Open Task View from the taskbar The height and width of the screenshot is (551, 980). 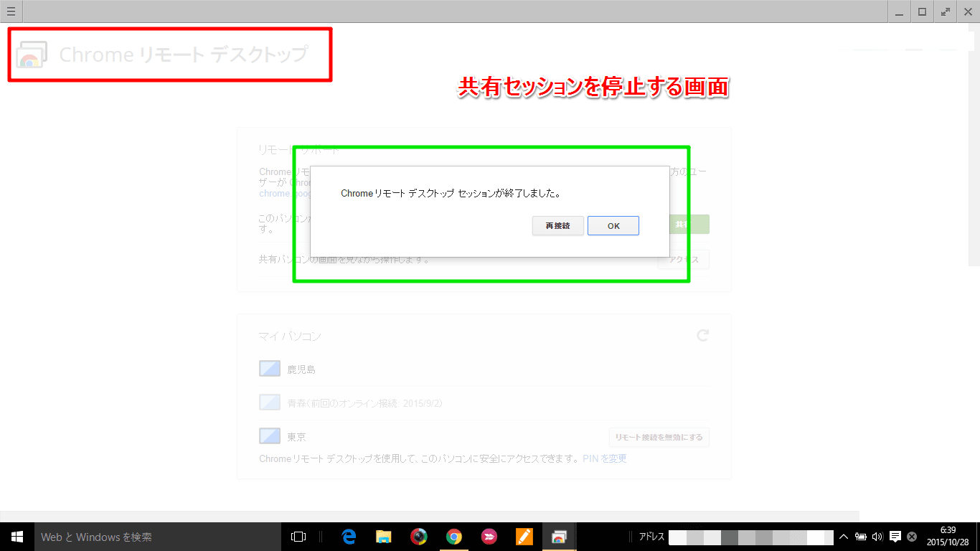298,537
